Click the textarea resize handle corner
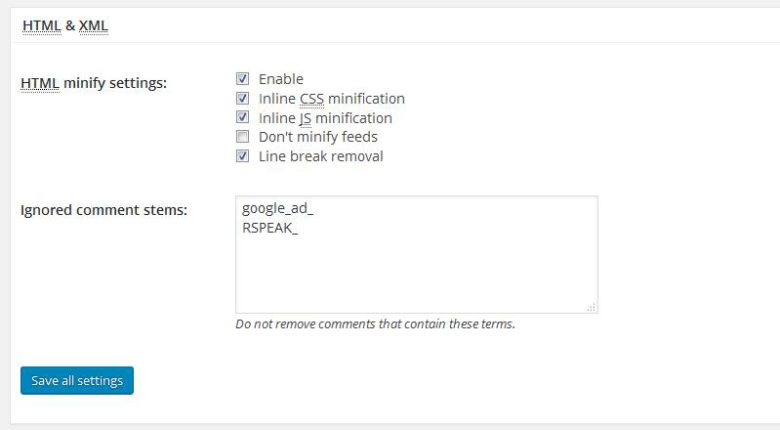The image size is (780, 430). point(591,308)
